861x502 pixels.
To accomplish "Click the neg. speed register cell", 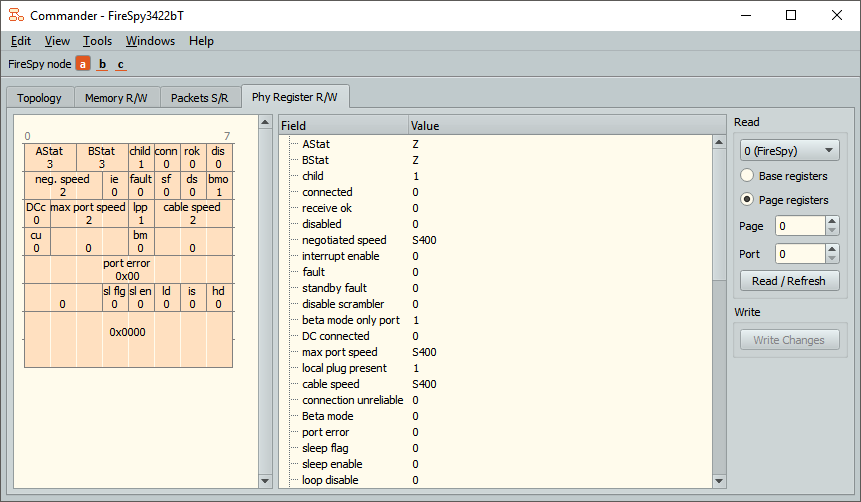I will click(63, 186).
